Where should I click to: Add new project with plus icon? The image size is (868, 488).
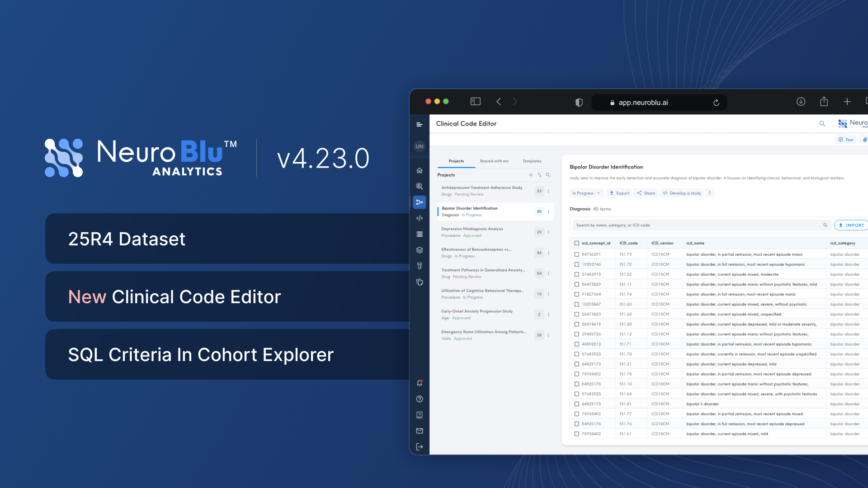click(x=531, y=175)
